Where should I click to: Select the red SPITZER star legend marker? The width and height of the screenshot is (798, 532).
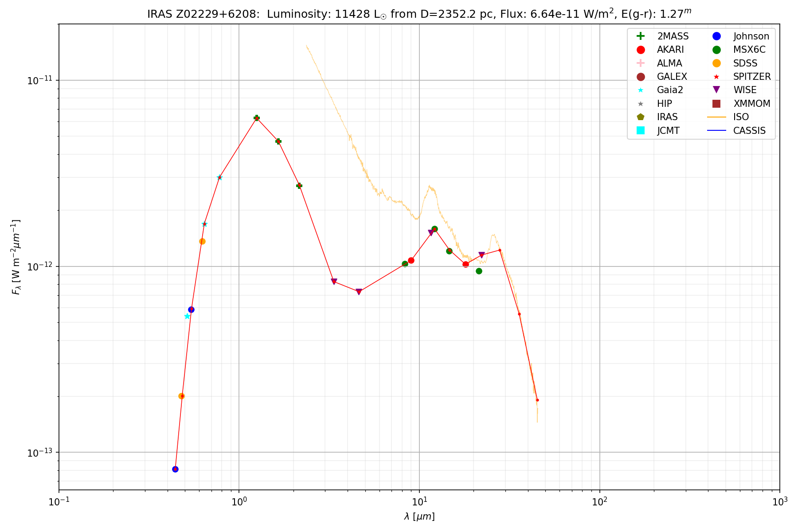pos(716,77)
